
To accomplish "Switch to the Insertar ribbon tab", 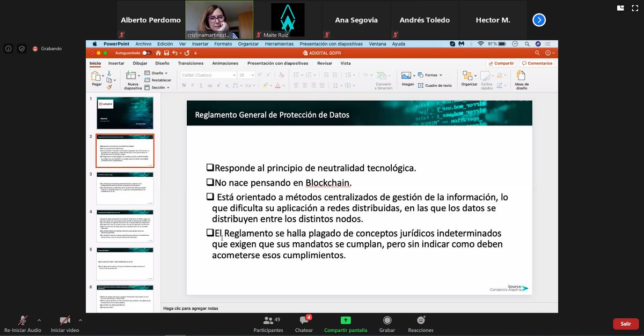I will click(116, 63).
